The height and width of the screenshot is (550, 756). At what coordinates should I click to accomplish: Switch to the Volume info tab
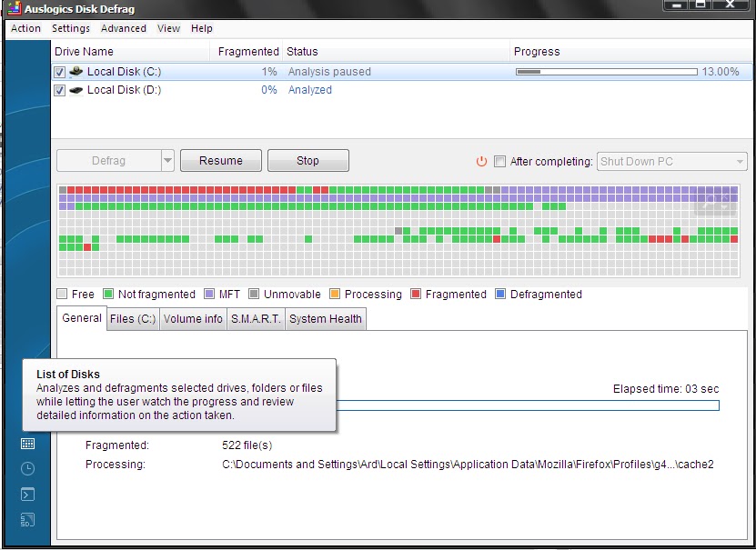click(193, 319)
